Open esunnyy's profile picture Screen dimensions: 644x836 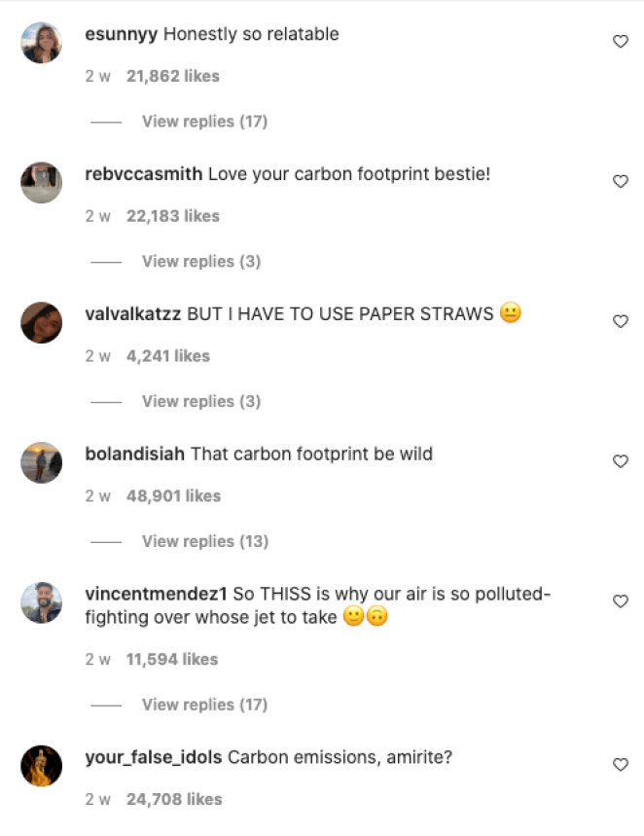[x=41, y=42]
